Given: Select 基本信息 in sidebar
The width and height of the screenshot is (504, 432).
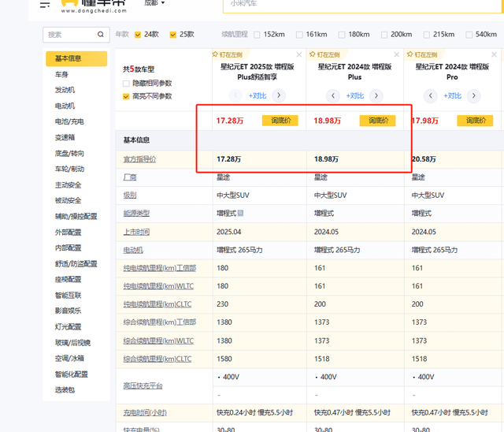Looking at the screenshot, I should (x=76, y=58).
